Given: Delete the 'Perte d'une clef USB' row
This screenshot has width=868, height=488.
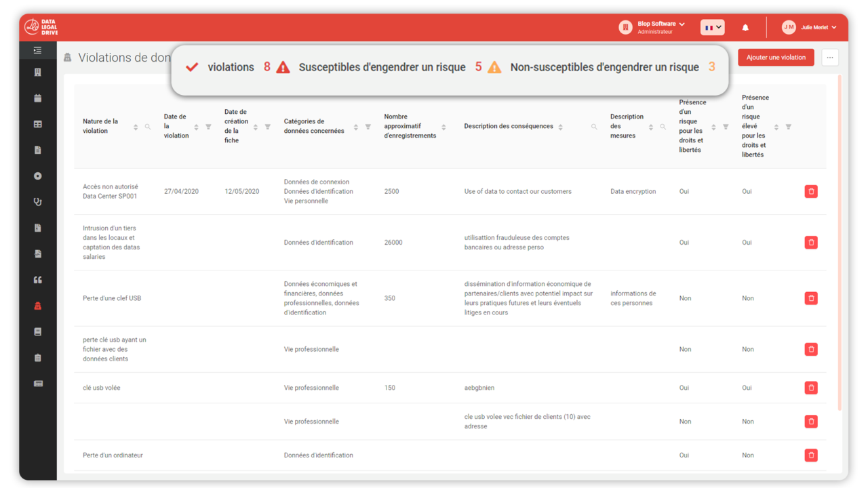Looking at the screenshot, I should [811, 298].
